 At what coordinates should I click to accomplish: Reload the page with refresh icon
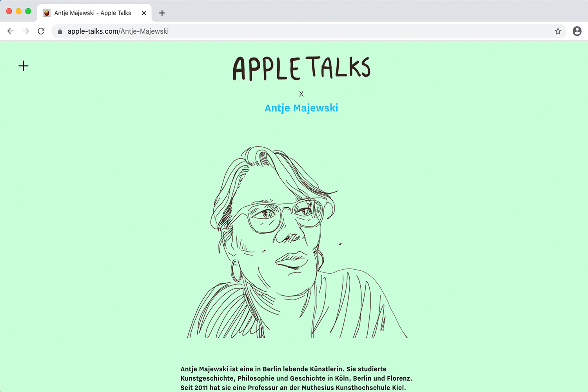[x=41, y=31]
